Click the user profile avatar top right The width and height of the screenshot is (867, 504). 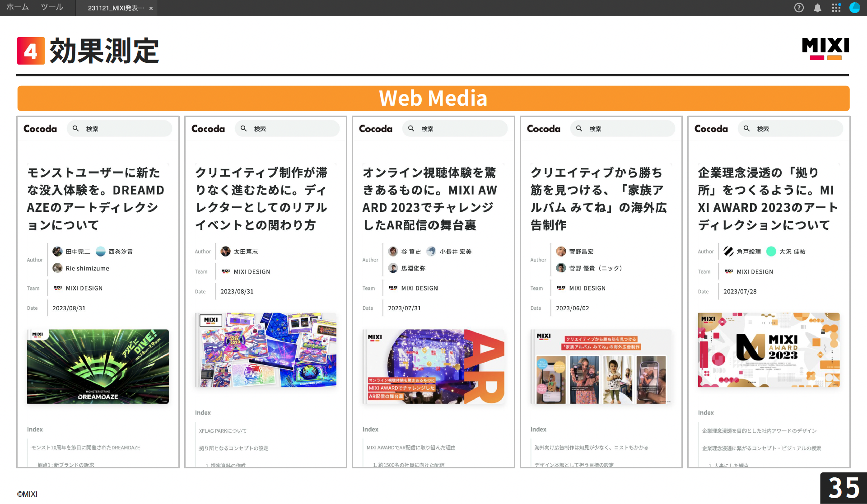click(x=855, y=7)
